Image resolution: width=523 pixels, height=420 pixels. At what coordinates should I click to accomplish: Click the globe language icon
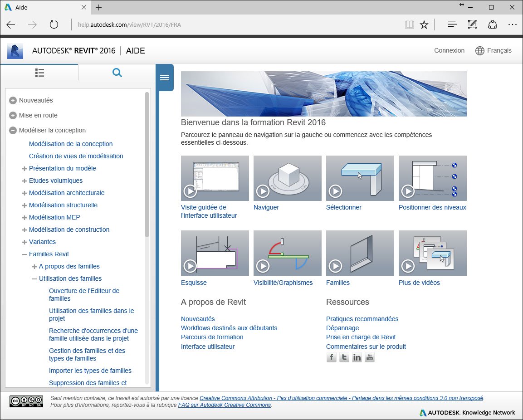point(479,51)
